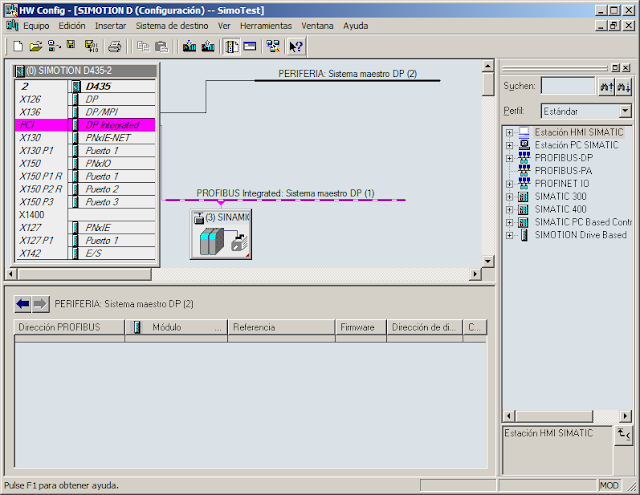The width and height of the screenshot is (640, 495).
Task: Expand the PROFIBUS-DP catalog node
Action: click(509, 158)
